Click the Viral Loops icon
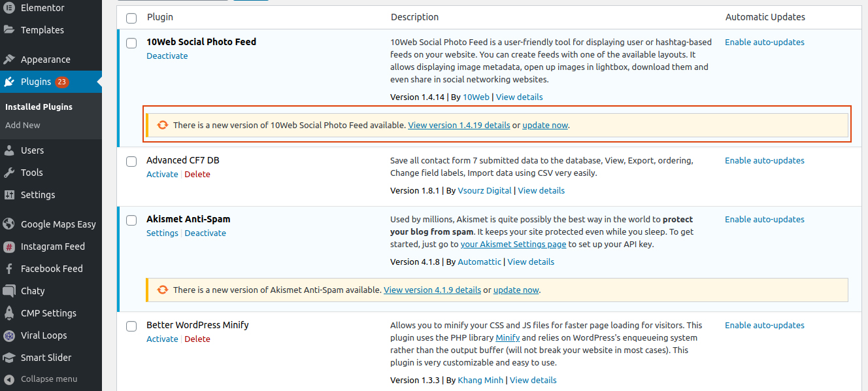Image resolution: width=868 pixels, height=391 pixels. [9, 335]
